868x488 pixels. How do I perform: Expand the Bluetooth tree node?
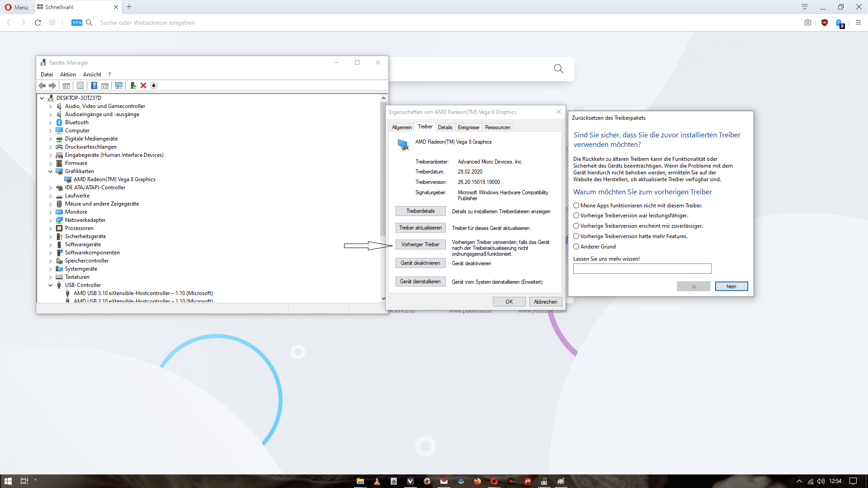[x=51, y=122]
